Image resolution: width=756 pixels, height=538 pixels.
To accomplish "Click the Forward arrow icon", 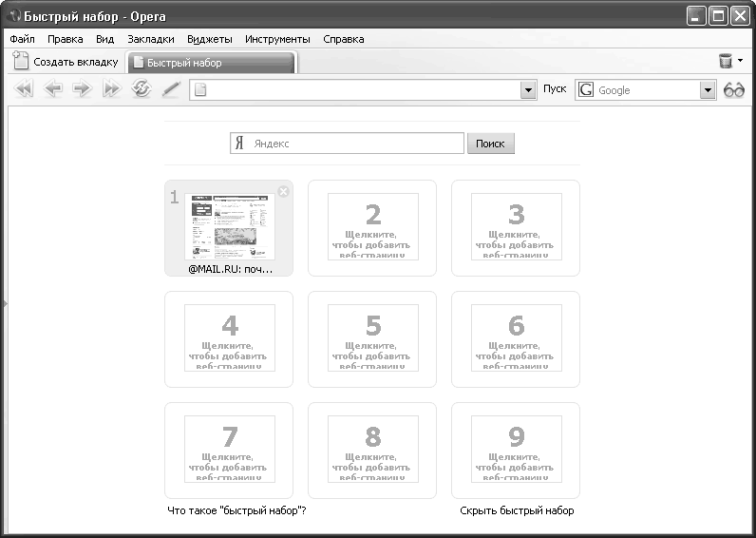I will tap(82, 89).
